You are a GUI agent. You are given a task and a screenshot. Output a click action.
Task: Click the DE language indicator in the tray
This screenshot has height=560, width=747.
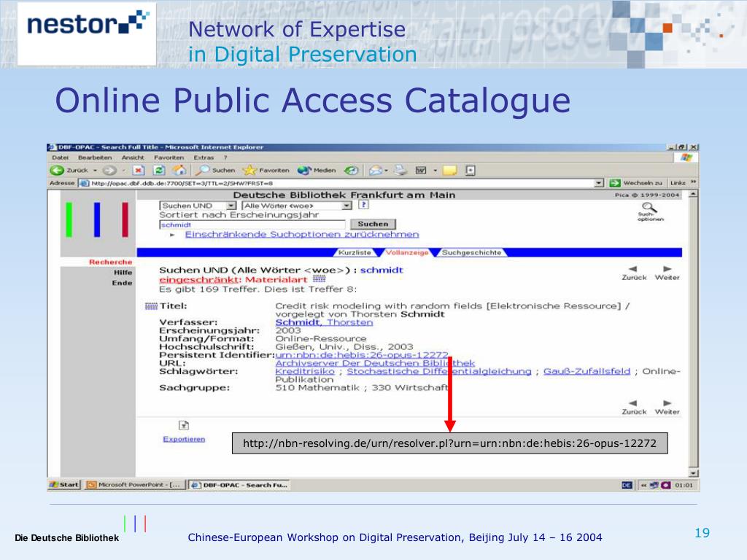(x=627, y=485)
